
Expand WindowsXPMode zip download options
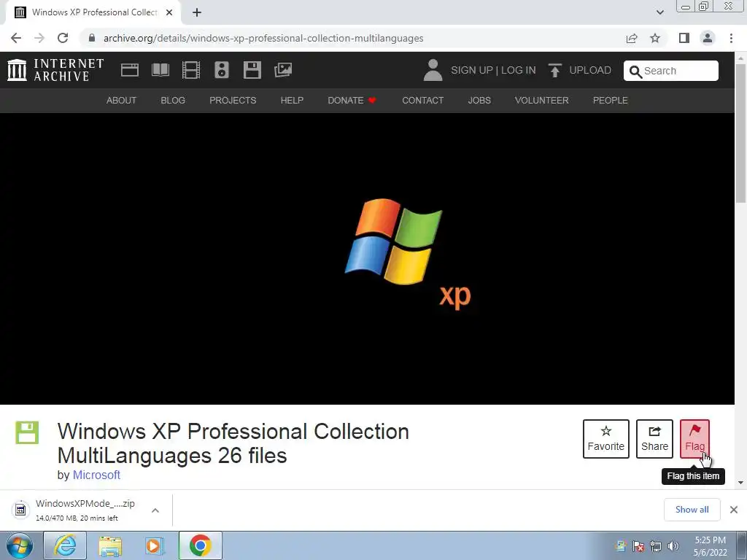point(155,510)
